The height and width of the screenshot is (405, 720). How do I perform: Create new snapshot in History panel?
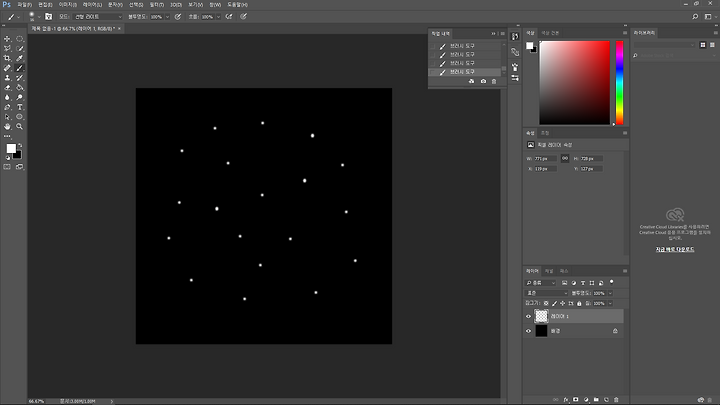[483, 81]
